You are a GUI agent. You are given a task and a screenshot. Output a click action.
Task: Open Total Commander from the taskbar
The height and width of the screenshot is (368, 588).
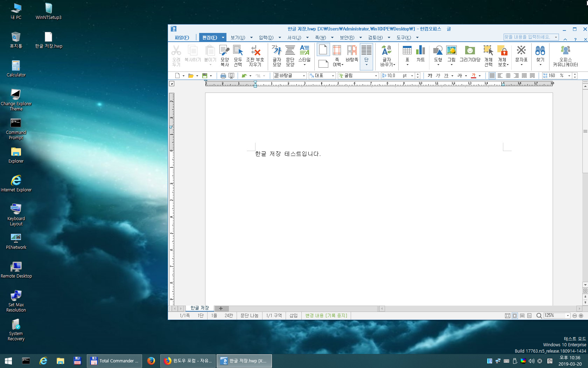(x=114, y=361)
